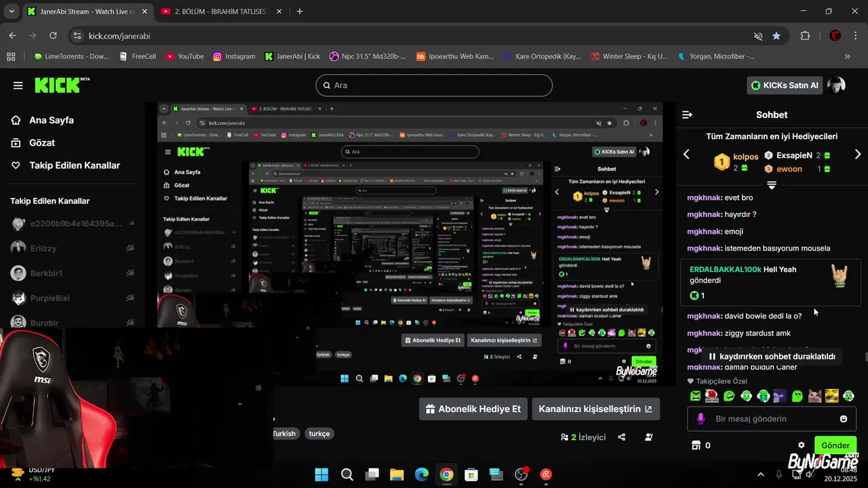
Task: Toggle the system volume speaker icon
Action: pos(809,474)
